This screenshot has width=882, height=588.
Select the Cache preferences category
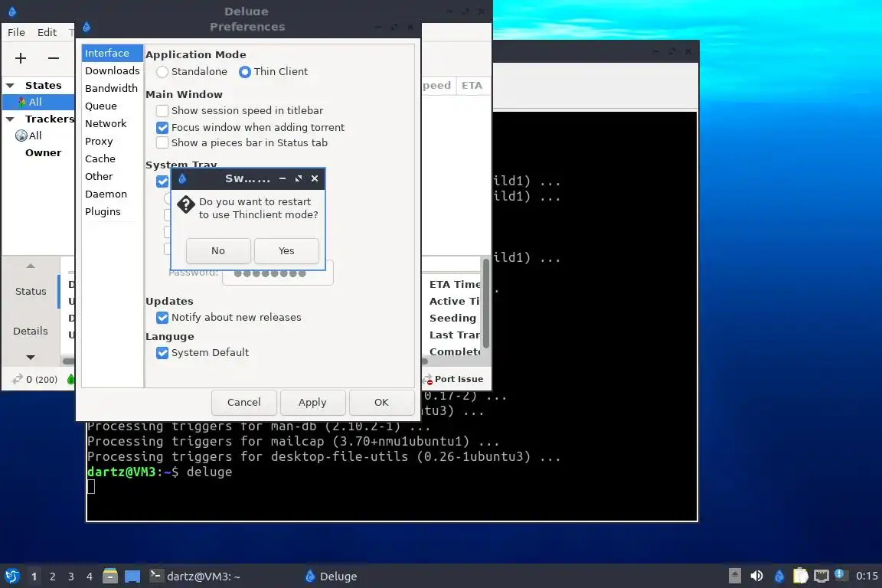tap(112, 158)
